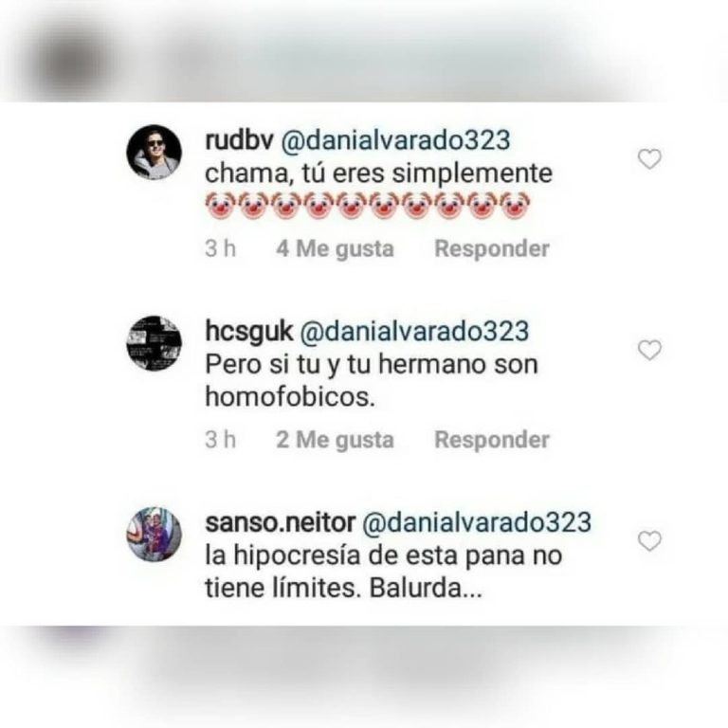Screen dimensions: 728x728
Task: Like the rudbv comment with heart icon
Action: [649, 159]
